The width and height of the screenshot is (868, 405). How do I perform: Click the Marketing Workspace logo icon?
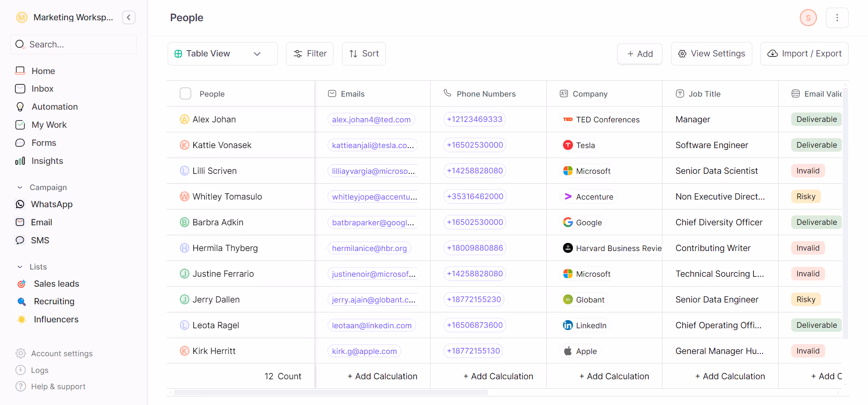pyautogui.click(x=22, y=17)
